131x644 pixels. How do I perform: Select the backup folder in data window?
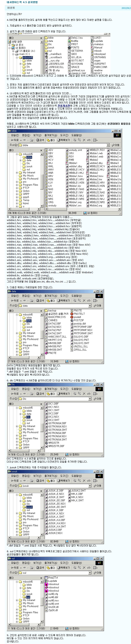51,310
